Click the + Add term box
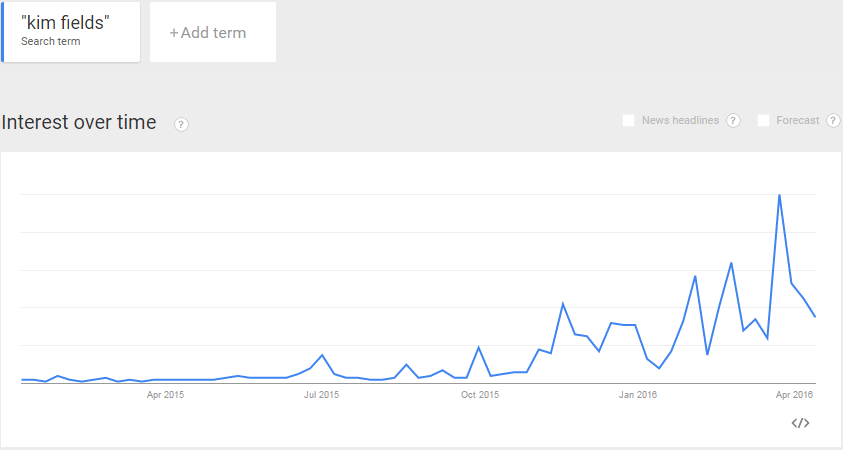843x450 pixels. point(213,32)
